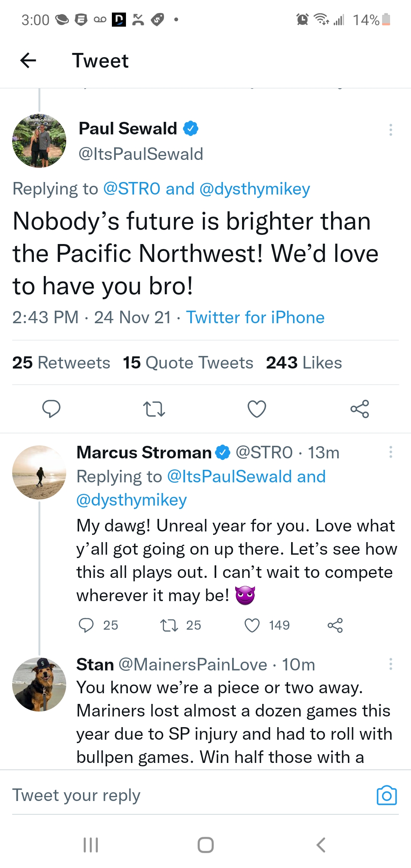View the 243 Likes list
The image size is (411, 868).
click(304, 362)
